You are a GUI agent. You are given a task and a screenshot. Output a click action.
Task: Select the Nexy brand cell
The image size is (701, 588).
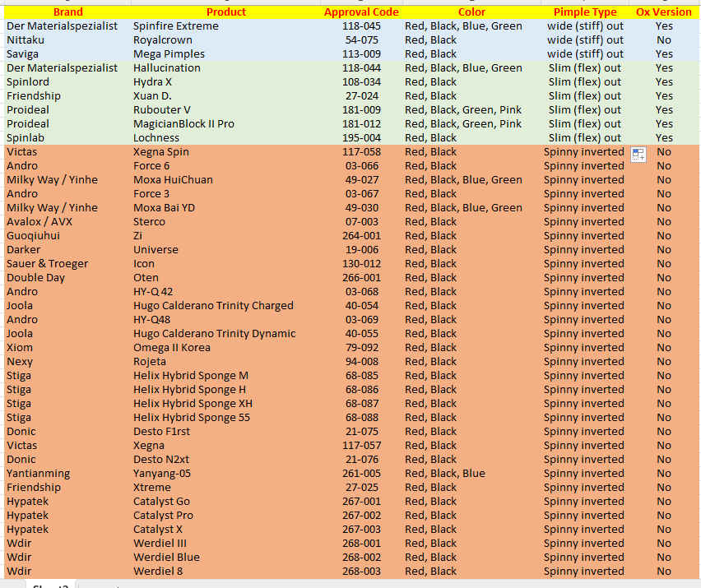67,362
